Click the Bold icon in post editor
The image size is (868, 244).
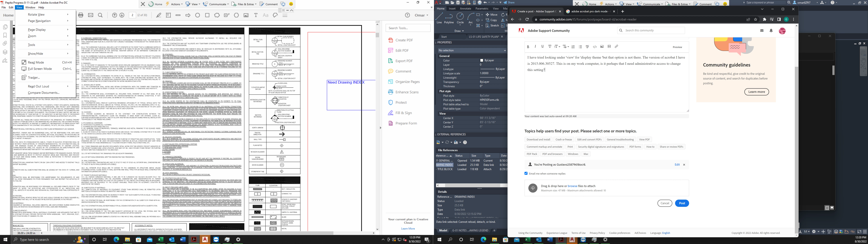528,47
